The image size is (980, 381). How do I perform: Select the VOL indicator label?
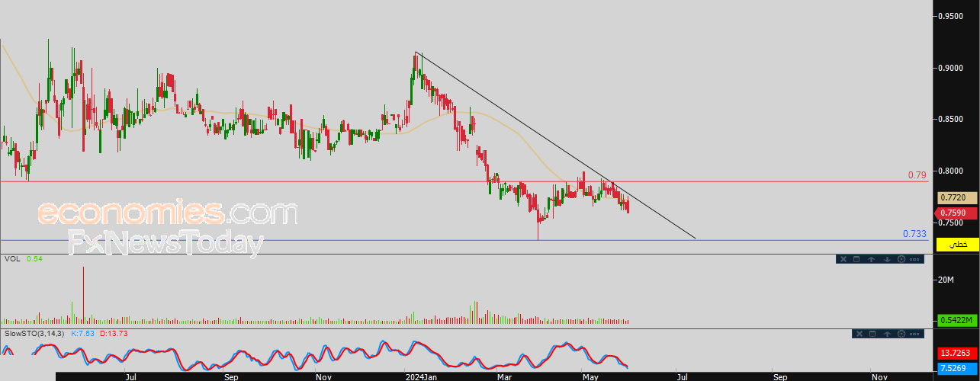pyautogui.click(x=11, y=259)
